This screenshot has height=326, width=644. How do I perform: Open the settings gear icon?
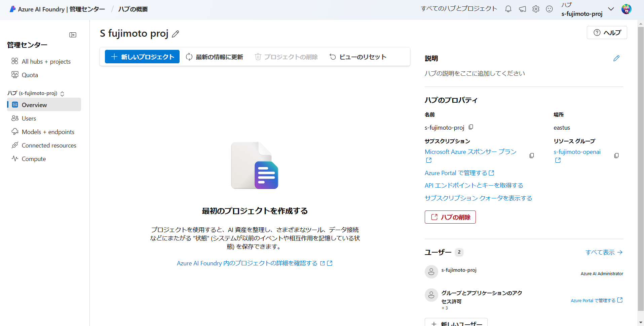coord(536,9)
